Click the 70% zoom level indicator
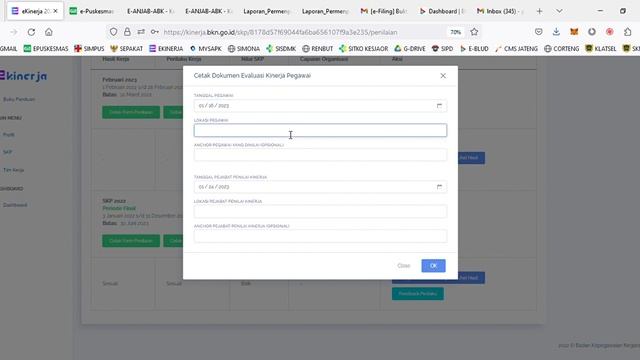The image size is (640, 360). tap(456, 32)
